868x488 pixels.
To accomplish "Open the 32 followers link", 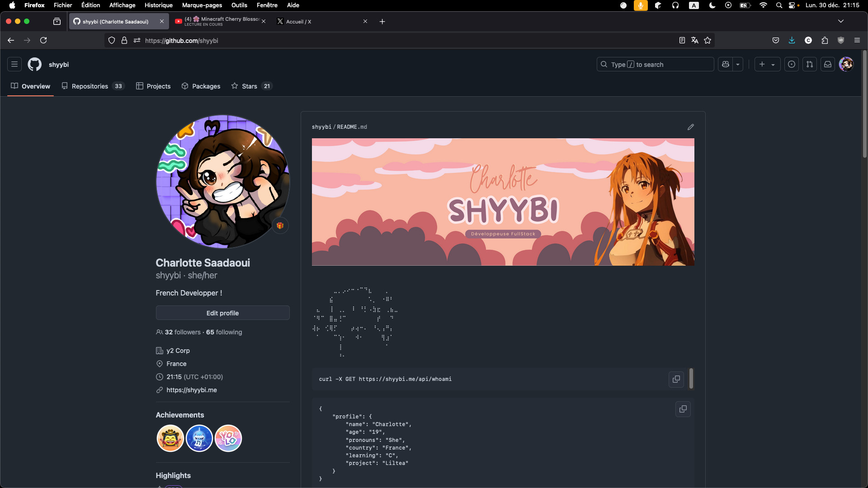I will point(183,332).
